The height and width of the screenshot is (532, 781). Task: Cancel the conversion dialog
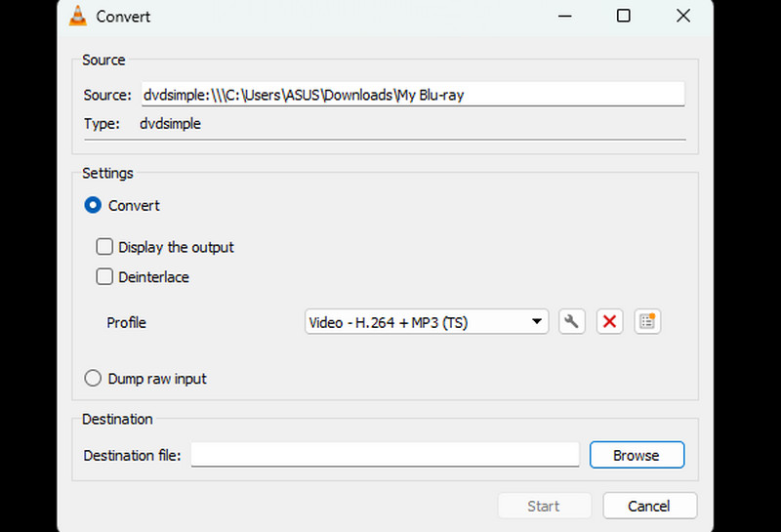pyautogui.click(x=649, y=506)
